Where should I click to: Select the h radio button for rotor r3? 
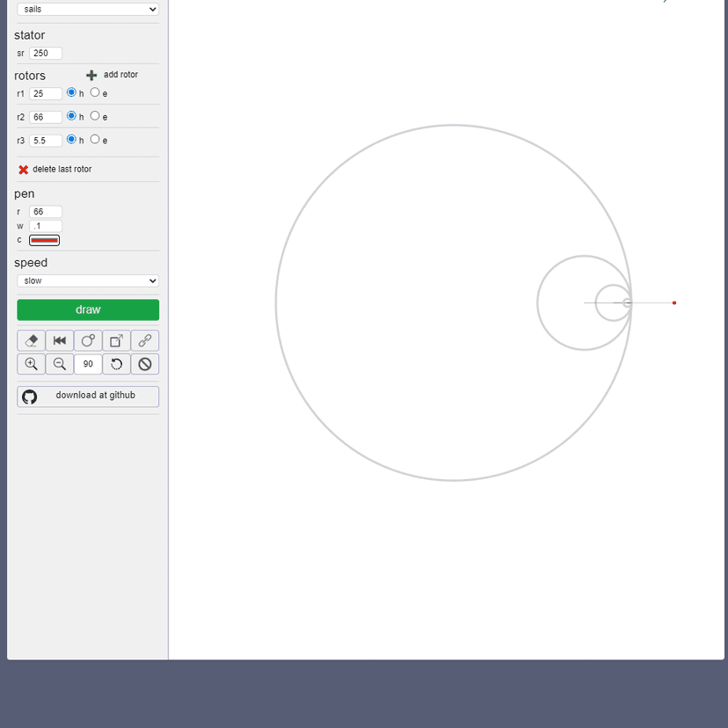pos(71,139)
